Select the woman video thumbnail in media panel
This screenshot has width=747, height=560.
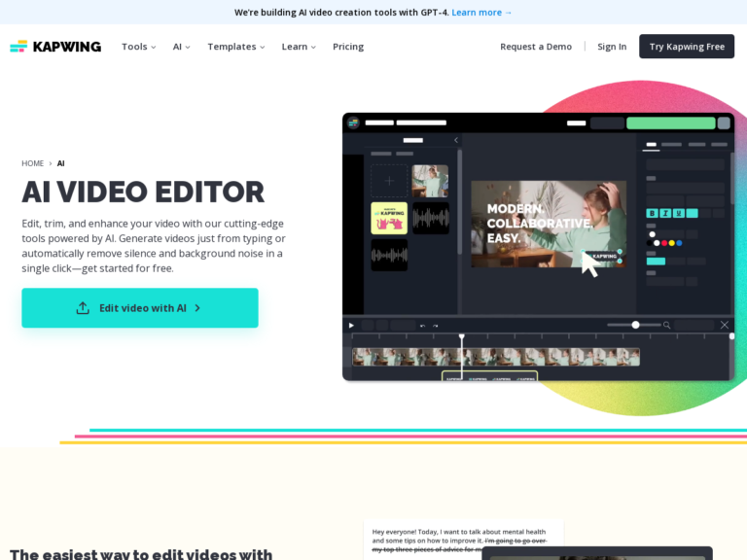[x=430, y=181]
